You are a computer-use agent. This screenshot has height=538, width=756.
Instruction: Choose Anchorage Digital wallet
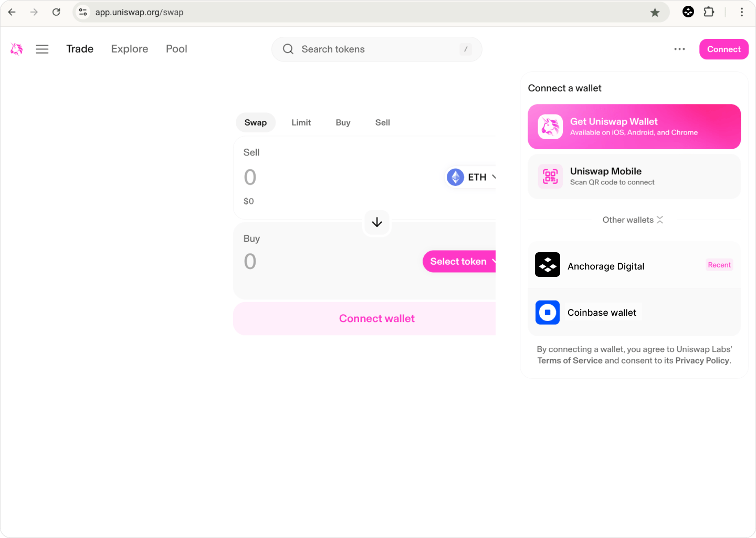[x=634, y=265]
